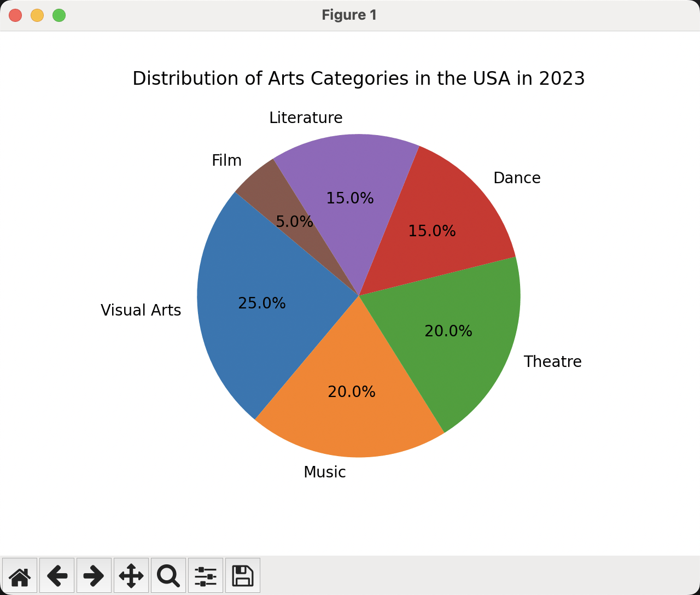The height and width of the screenshot is (595, 700).
Task: Select the Zoom to rectangle magnifier tool
Action: pyautogui.click(x=168, y=575)
